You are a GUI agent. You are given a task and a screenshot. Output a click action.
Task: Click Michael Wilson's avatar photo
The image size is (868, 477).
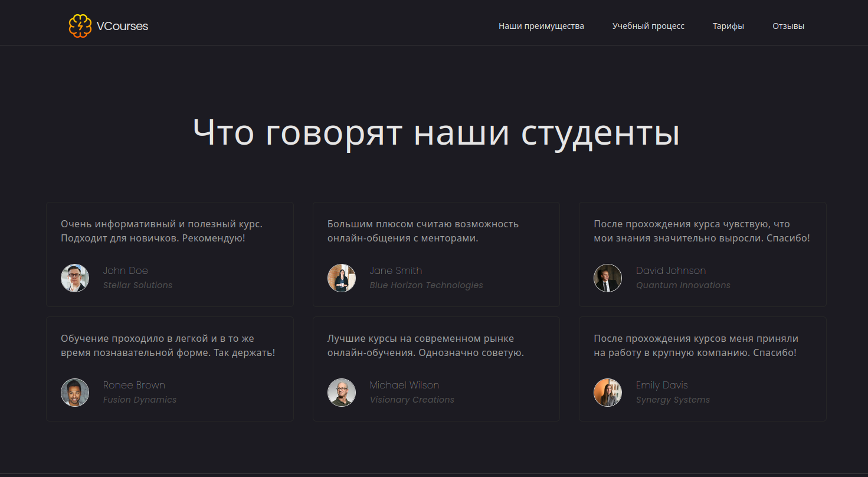pyautogui.click(x=342, y=393)
